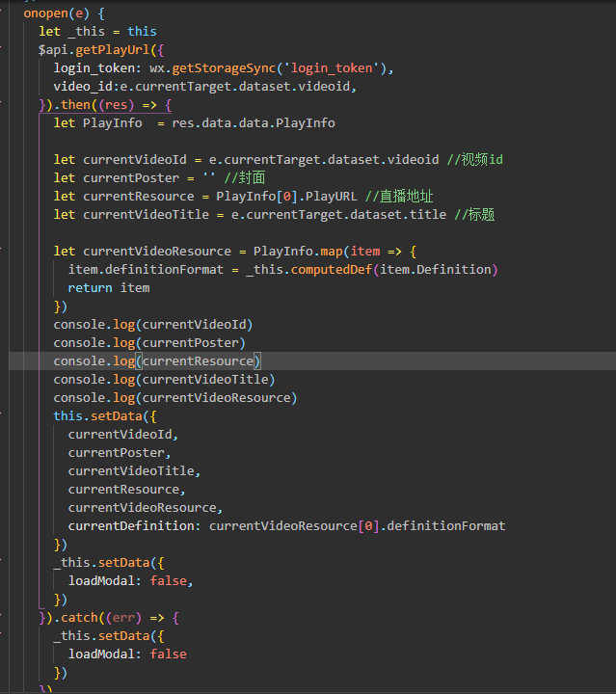616x694 pixels.
Task: Click this.setData call in blue
Action: tap(105, 416)
